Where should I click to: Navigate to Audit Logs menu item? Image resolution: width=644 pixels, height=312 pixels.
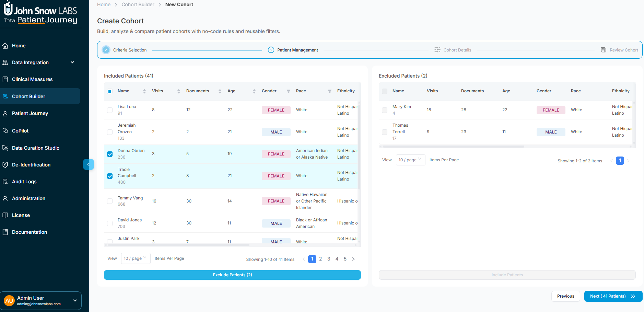click(x=24, y=182)
